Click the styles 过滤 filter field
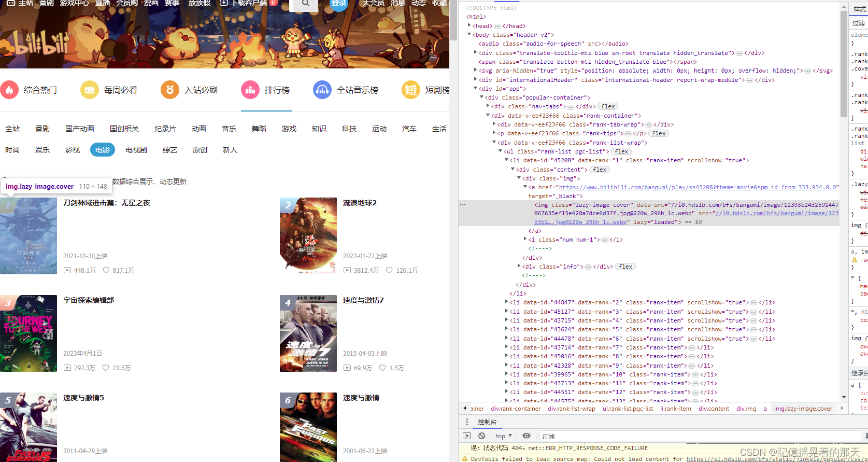868x462 pixels. click(860, 23)
